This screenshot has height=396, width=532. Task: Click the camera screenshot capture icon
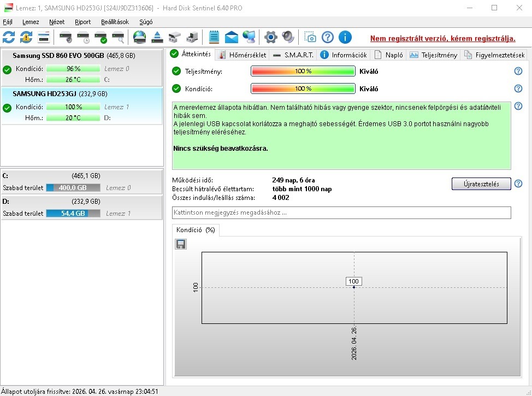coord(310,37)
